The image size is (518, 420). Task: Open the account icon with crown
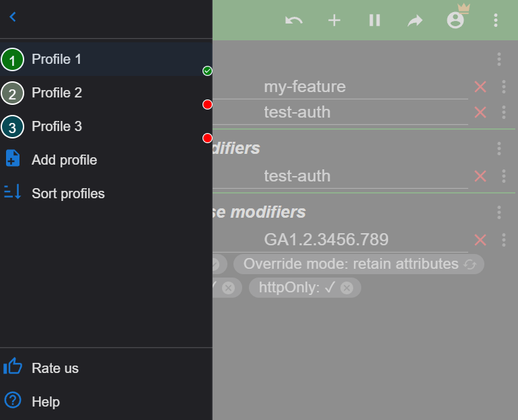pyautogui.click(x=455, y=20)
